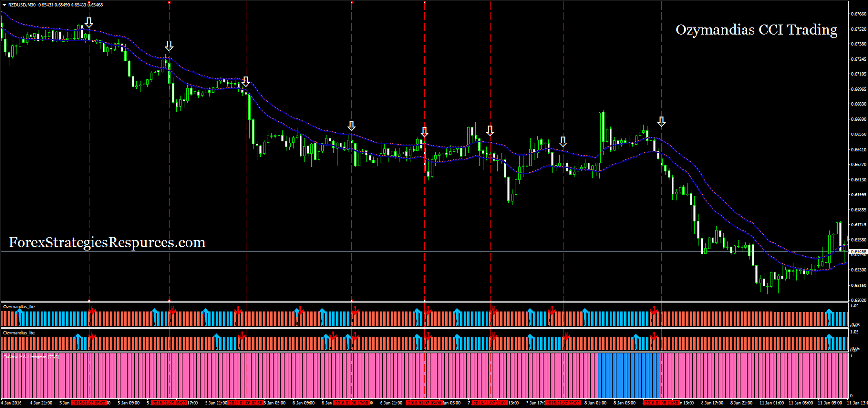Click the 4 Jan 21:00 time axis label
Viewport: 868px width, 408px height.
point(41,403)
